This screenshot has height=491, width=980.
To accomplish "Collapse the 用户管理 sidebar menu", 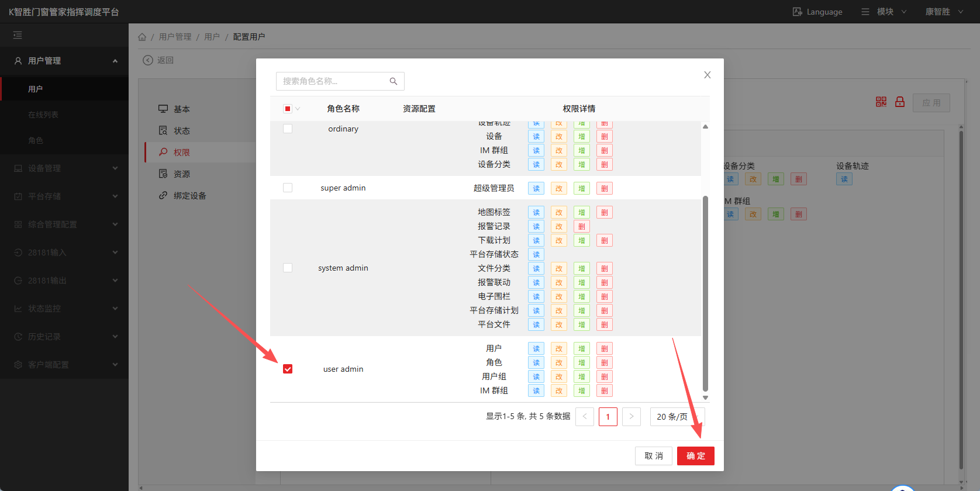I will (64, 61).
